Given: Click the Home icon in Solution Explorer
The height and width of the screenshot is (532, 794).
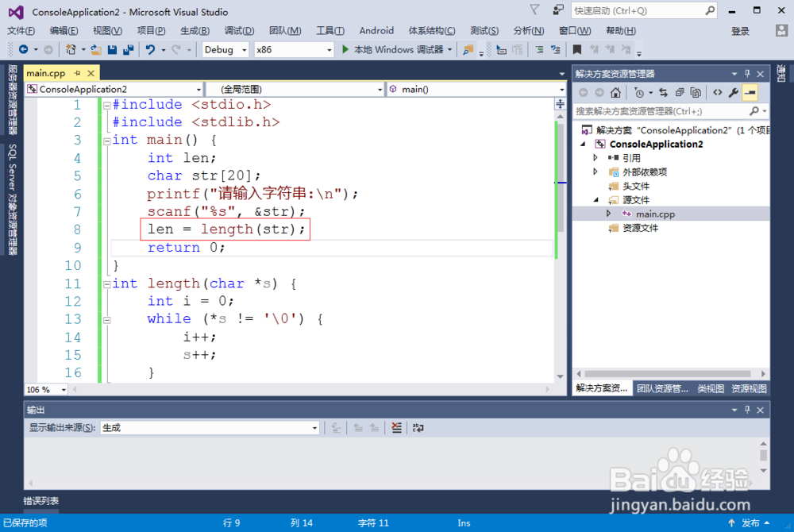Looking at the screenshot, I should (x=616, y=93).
